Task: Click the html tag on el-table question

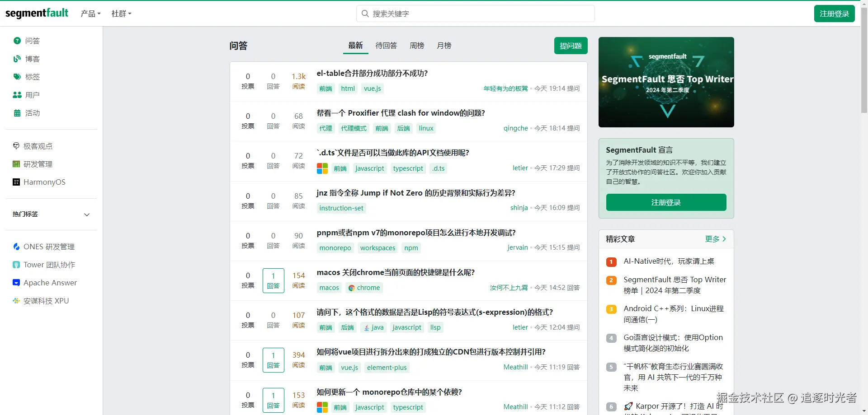Action: click(348, 89)
